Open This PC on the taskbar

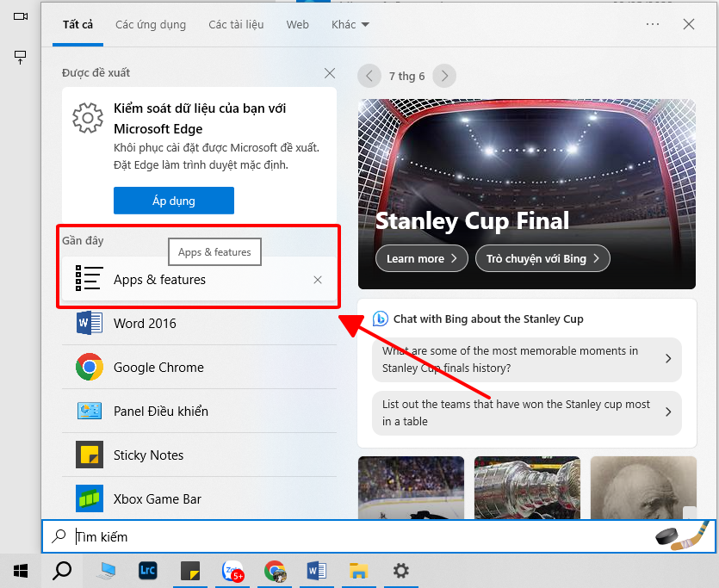point(107,571)
